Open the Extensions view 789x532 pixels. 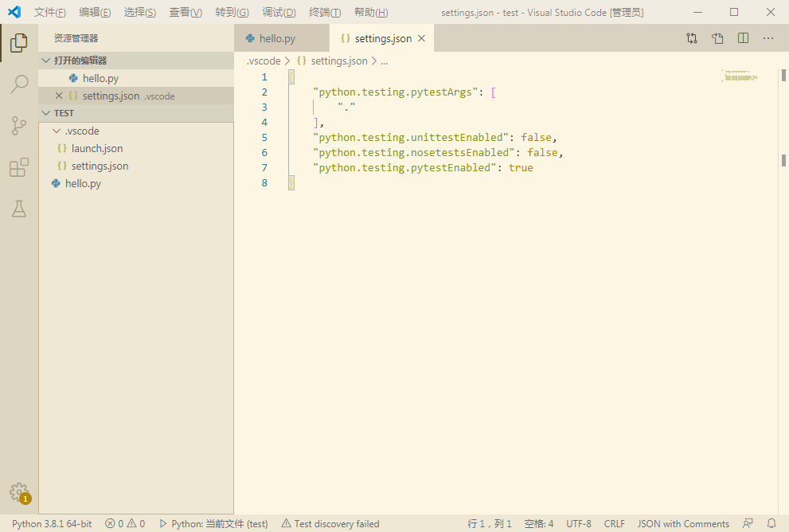tap(18, 167)
